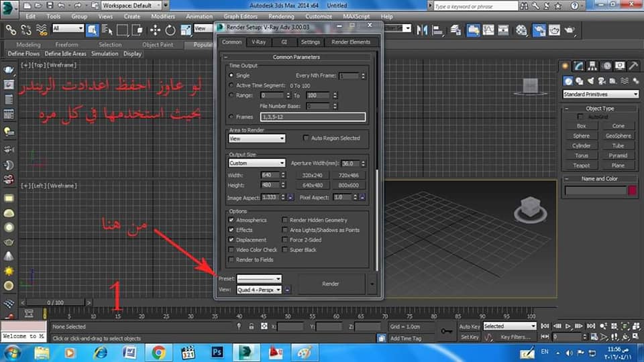
Task: Switch to the V-Ray tab
Action: point(259,42)
